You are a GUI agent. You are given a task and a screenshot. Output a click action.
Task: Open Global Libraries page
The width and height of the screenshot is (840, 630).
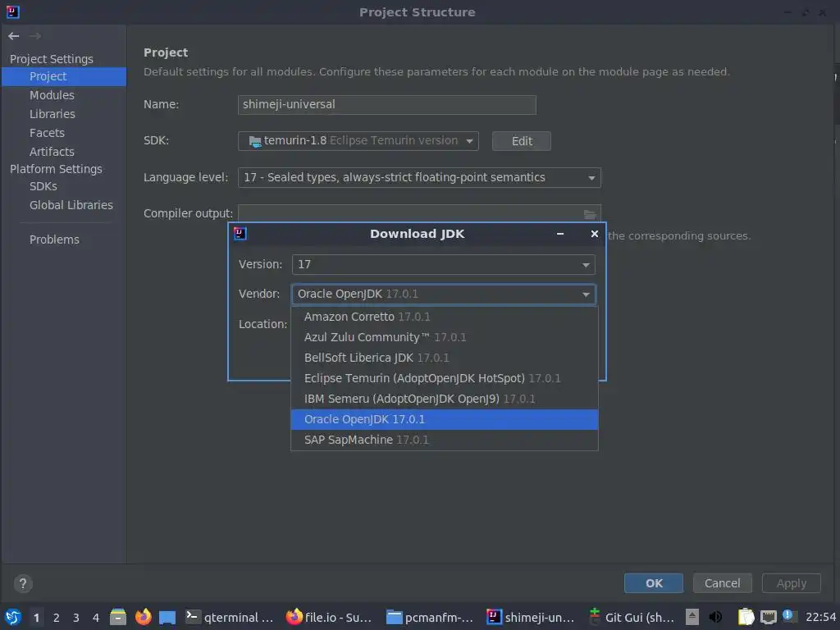point(71,205)
